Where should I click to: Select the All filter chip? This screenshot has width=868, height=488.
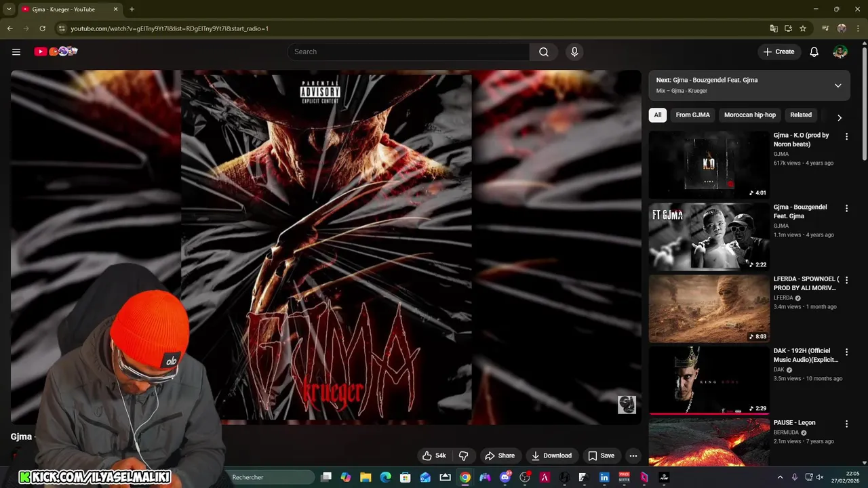658,115
